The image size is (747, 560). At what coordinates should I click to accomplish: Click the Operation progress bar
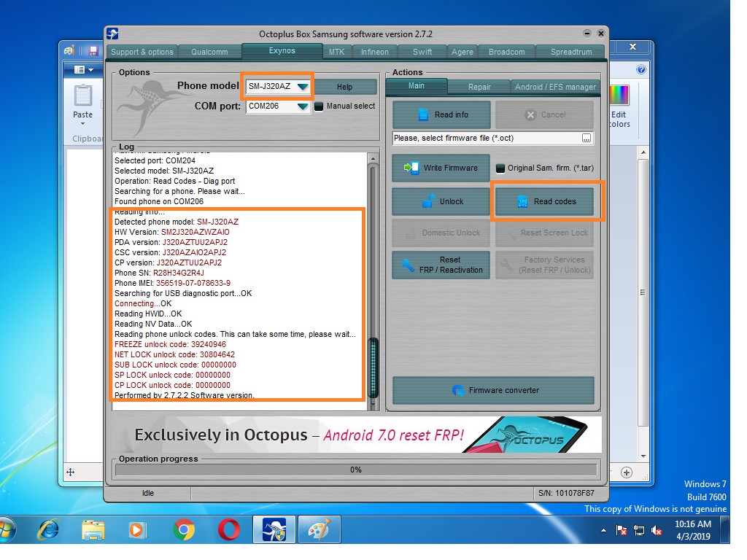pyautogui.click(x=356, y=470)
